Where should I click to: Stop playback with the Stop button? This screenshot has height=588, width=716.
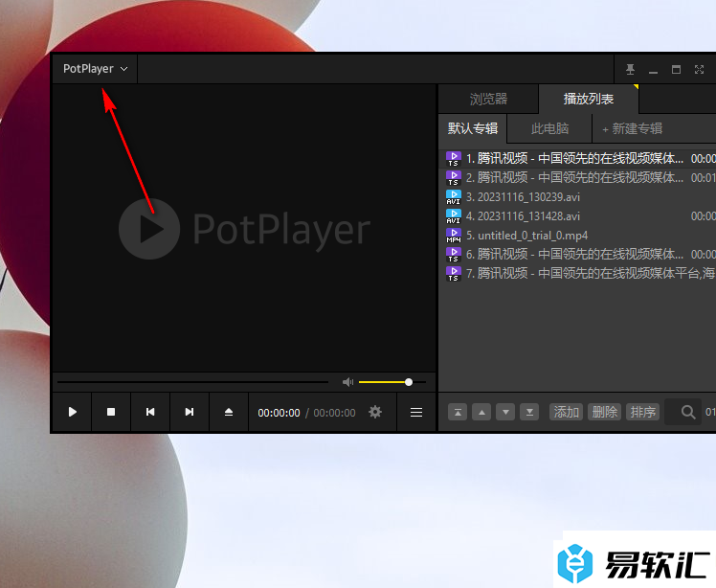point(111,412)
